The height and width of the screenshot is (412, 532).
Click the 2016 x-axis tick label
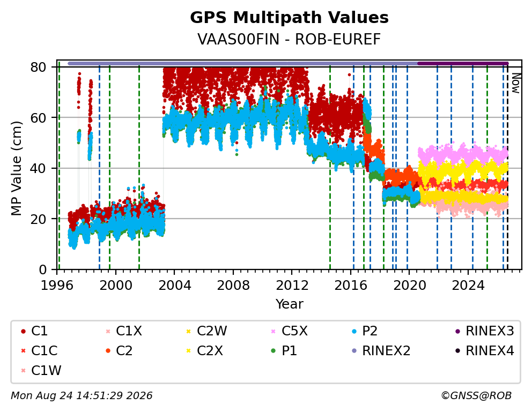click(351, 286)
